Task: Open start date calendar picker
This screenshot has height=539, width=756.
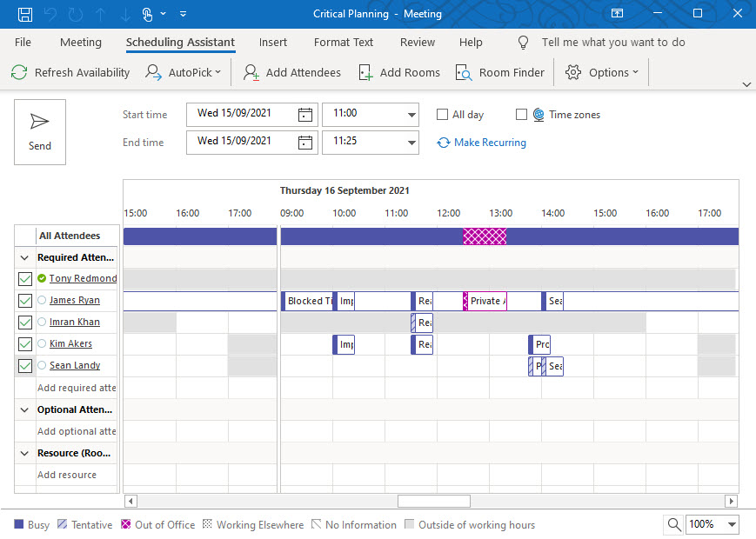Action: click(304, 115)
